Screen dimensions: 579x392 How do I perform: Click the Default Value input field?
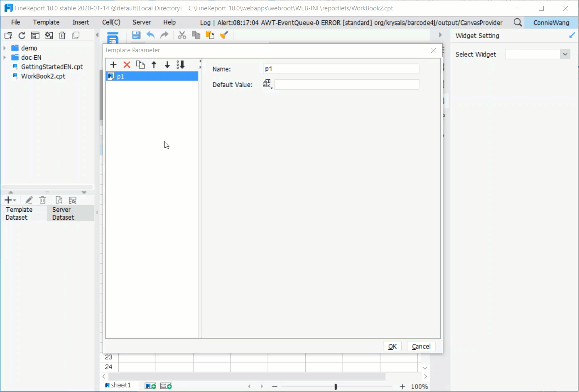click(x=347, y=85)
